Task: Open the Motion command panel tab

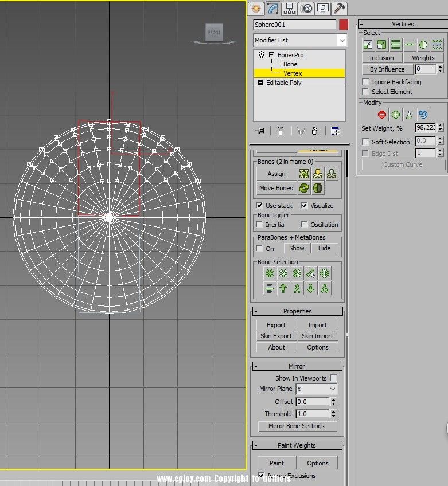Action: pyautogui.click(x=306, y=9)
